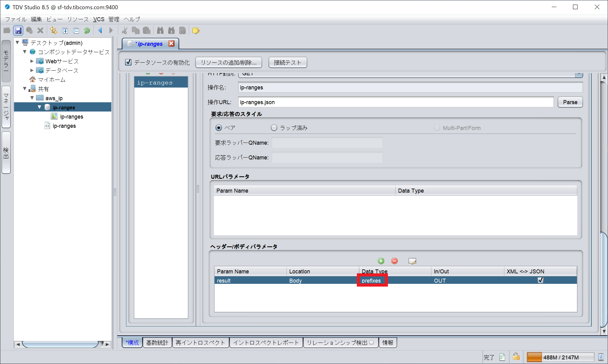This screenshot has width=608, height=364.
Task: Open the ヘルプ menu
Action: pyautogui.click(x=132, y=19)
